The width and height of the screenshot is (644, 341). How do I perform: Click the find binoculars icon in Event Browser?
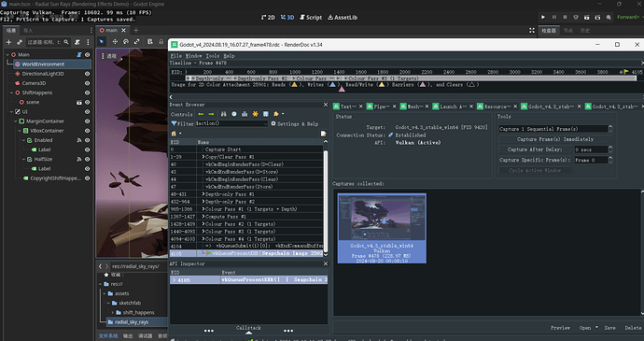[223, 114]
